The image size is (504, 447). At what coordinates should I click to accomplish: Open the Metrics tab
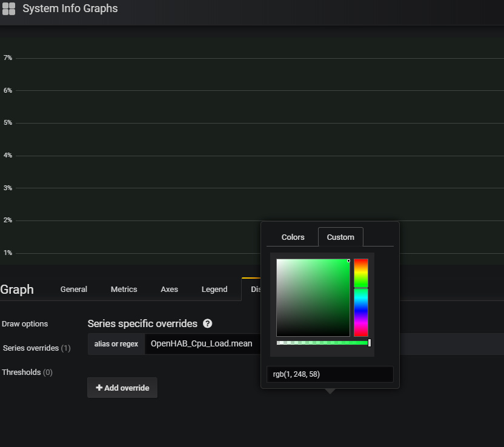(x=124, y=289)
